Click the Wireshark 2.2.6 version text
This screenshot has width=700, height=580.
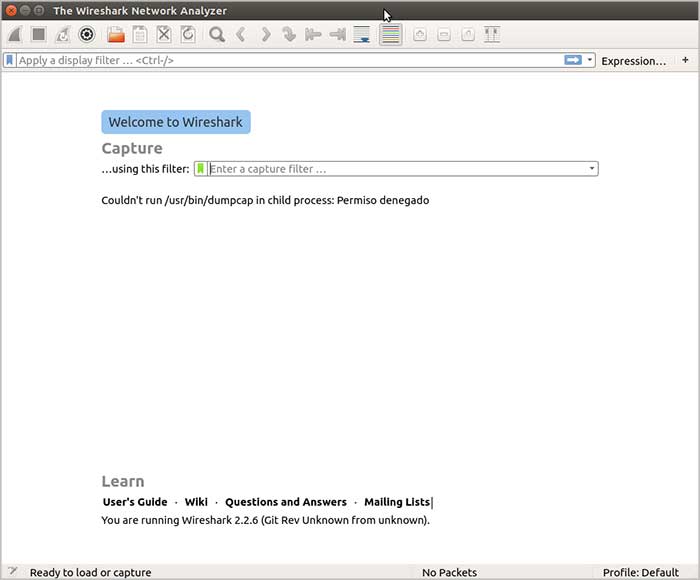coord(265,520)
